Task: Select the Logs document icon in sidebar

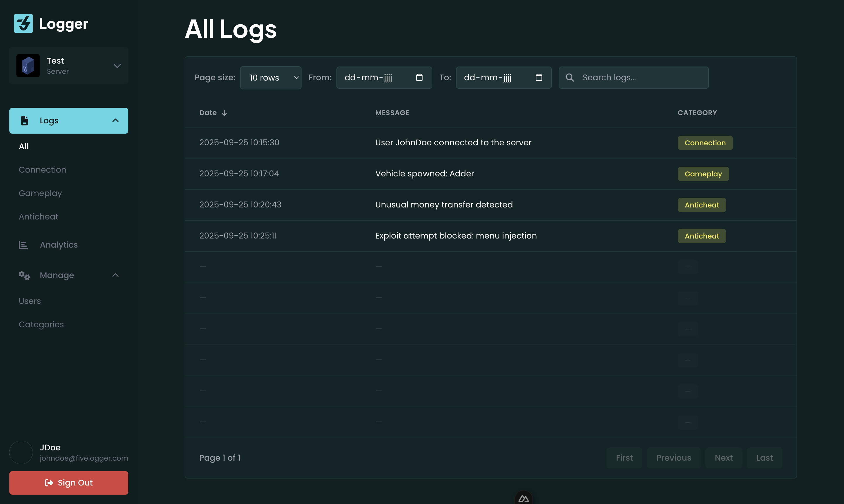Action: [24, 120]
